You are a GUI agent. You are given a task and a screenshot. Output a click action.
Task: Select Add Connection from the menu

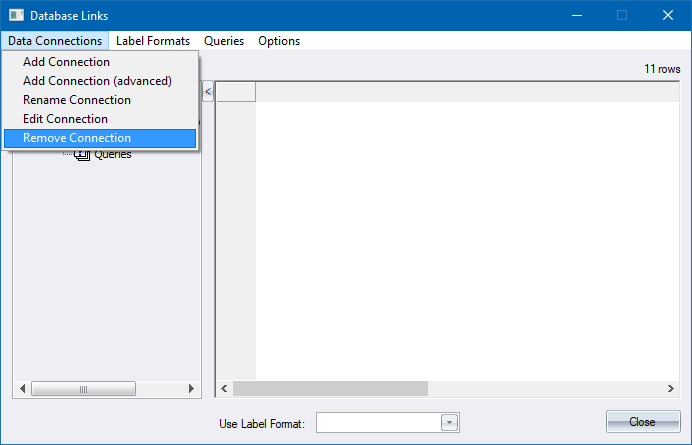tap(66, 62)
